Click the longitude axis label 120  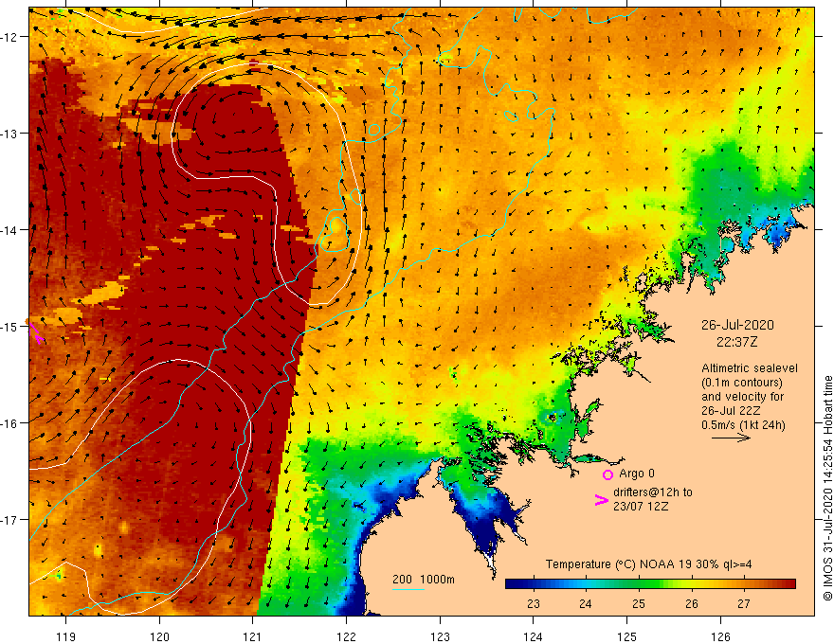[x=159, y=636]
